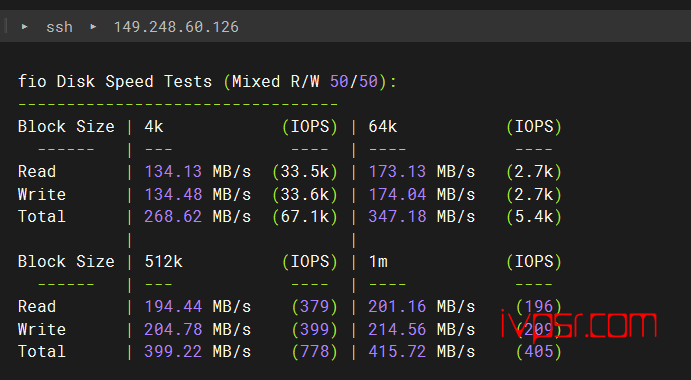Click the arrow icon before the IP address
Screen dimensions: 691x380
[x=93, y=26]
